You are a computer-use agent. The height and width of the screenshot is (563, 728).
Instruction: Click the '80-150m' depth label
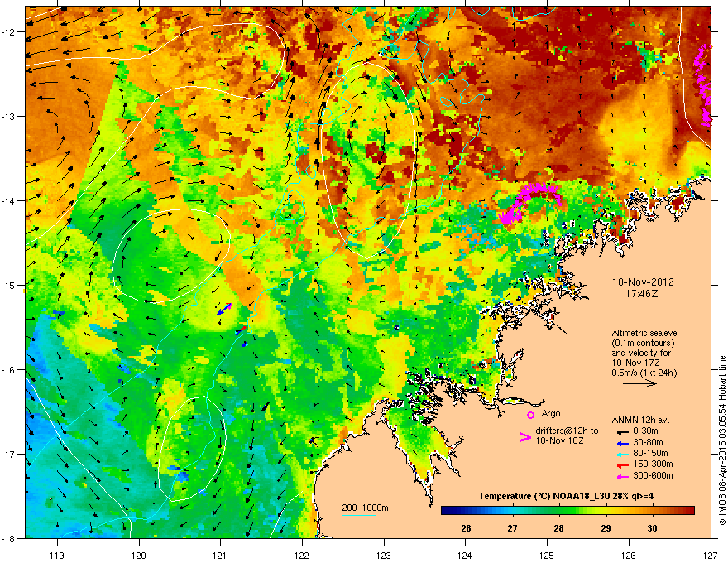[x=650, y=454]
